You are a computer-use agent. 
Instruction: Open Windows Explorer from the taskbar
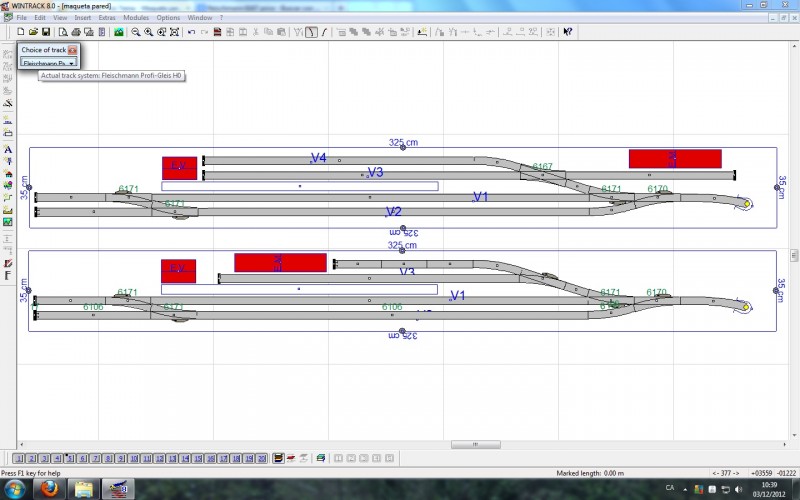tap(84, 490)
